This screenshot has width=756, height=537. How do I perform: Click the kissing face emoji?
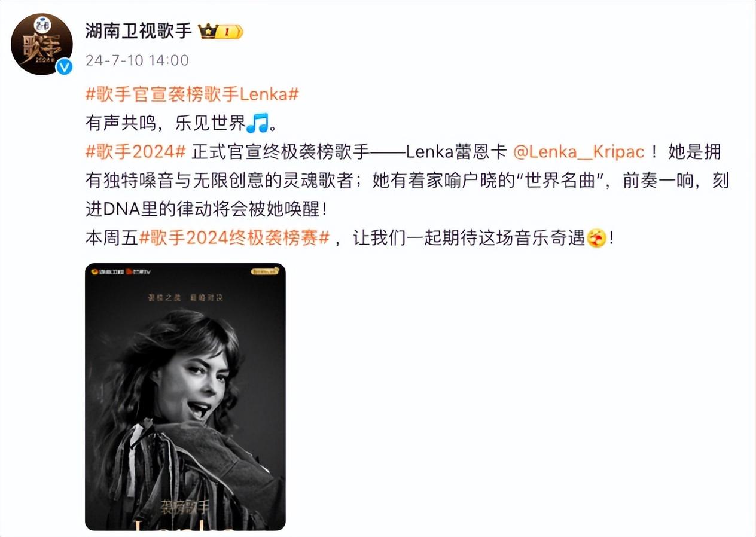pyautogui.click(x=596, y=239)
